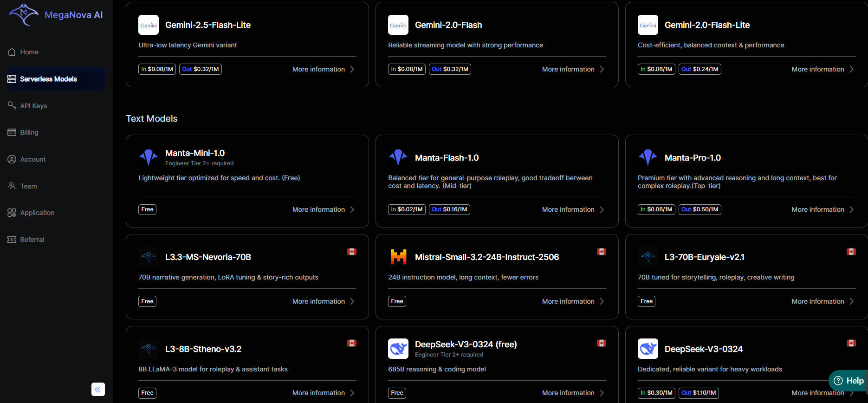The image size is (868, 403).
Task: Open the Help button
Action: pyautogui.click(x=849, y=381)
